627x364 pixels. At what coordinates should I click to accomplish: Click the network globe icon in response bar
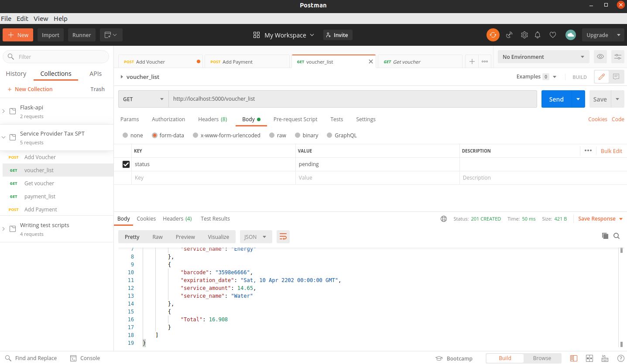444,219
